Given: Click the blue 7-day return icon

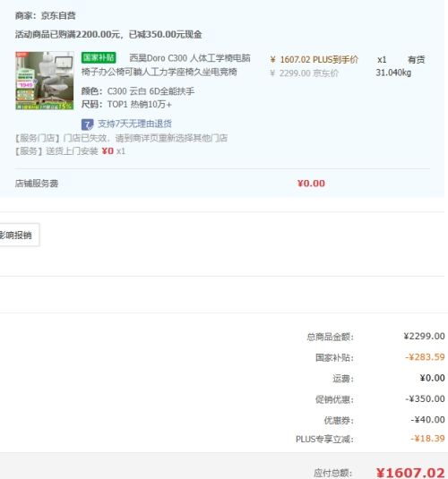Looking at the screenshot, I should click(x=88, y=124).
